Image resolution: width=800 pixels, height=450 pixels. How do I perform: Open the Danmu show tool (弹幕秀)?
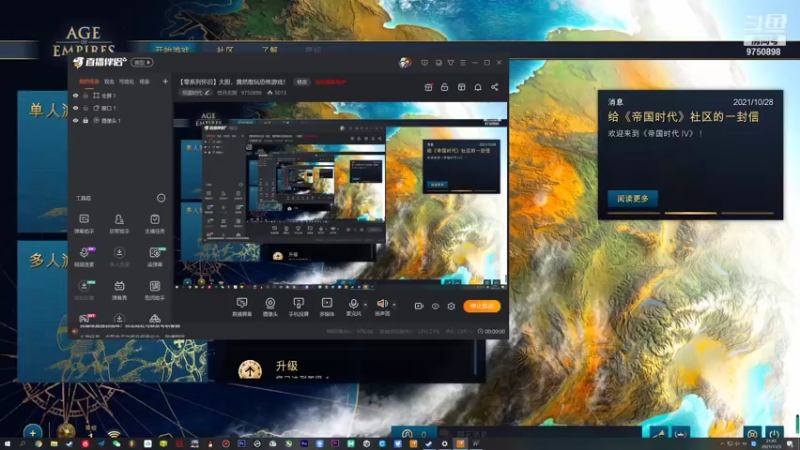(x=119, y=290)
